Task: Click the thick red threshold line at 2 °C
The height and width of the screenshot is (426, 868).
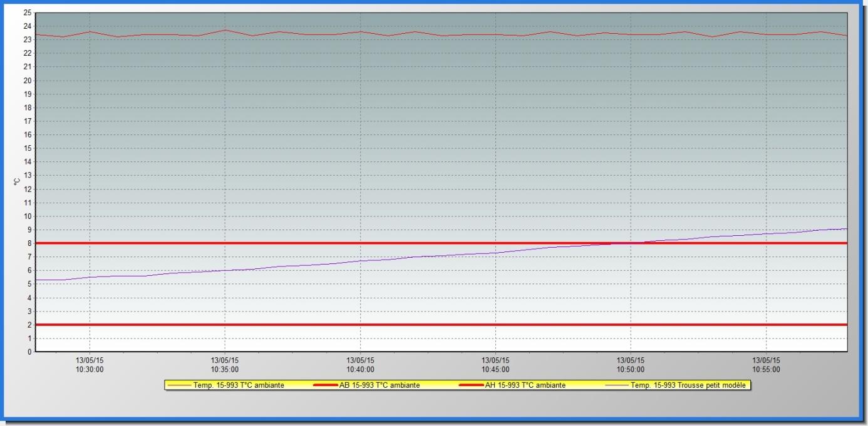Action: (x=441, y=325)
